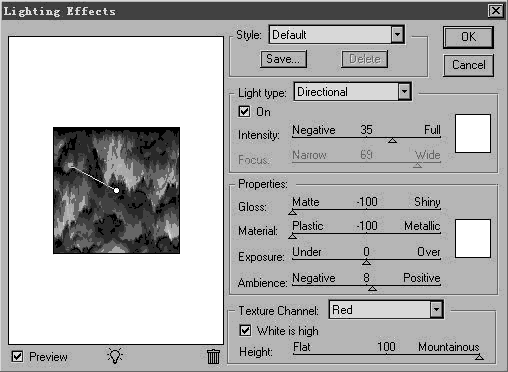Click the Height value 100
The height and width of the screenshot is (372, 508).
tap(386, 347)
